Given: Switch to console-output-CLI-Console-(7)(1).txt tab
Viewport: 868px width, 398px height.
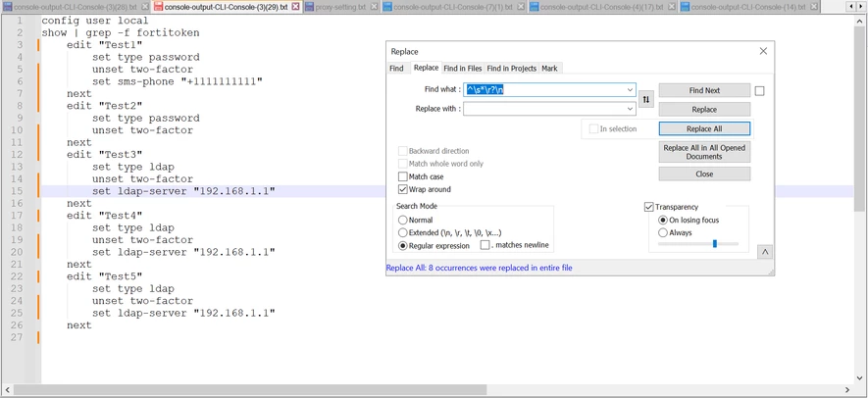Looking at the screenshot, I should click(453, 7).
